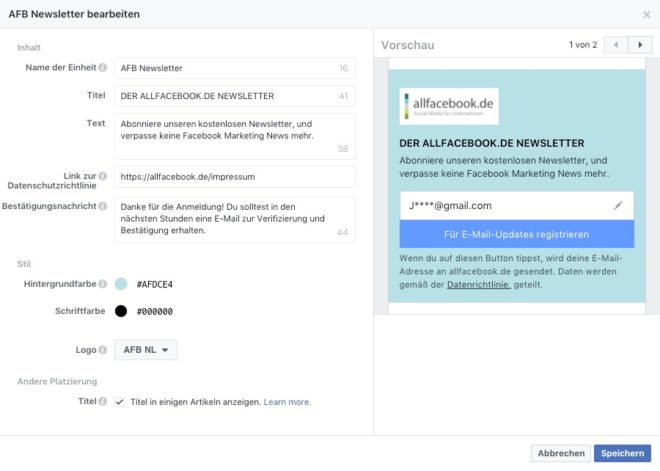
Task: Click the J****@gmail.com email field in preview
Action: coord(516,206)
